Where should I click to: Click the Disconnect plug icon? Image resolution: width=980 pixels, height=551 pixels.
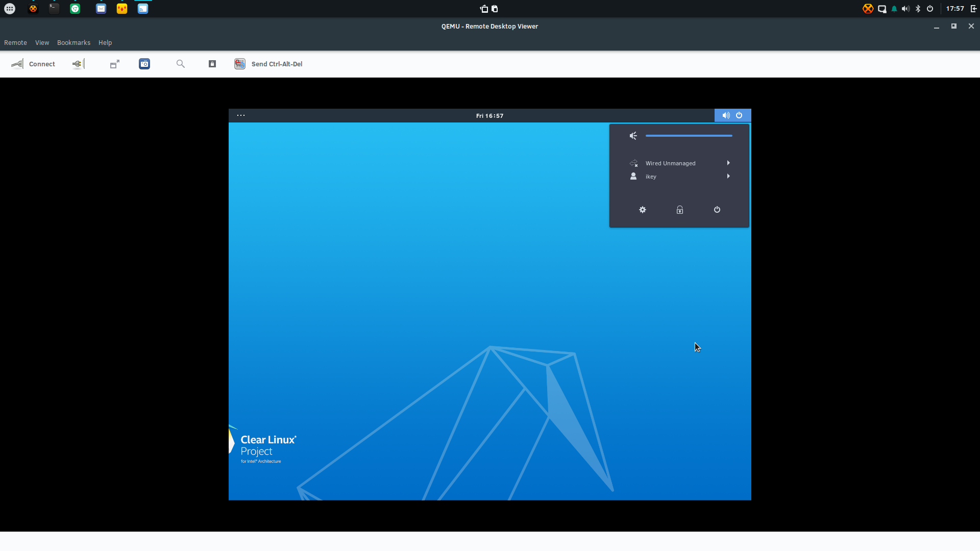click(78, 64)
